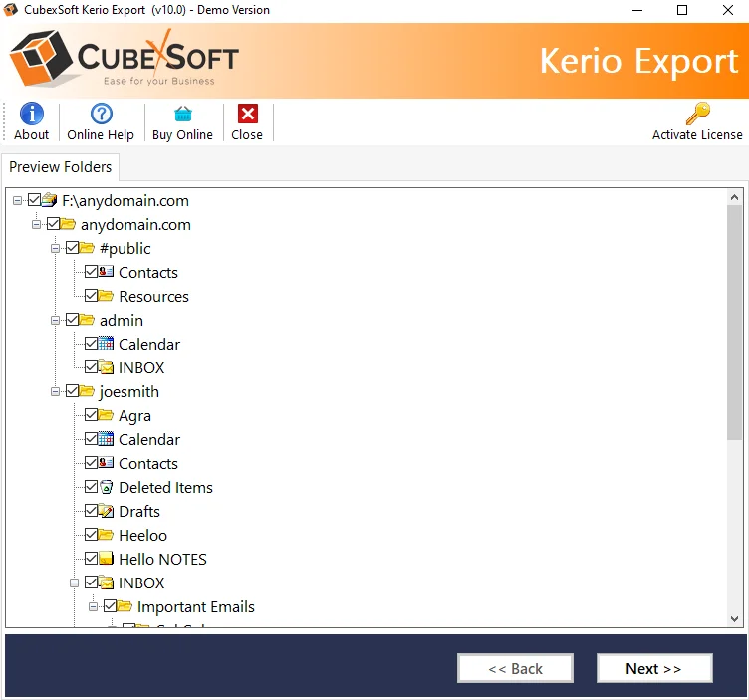Viewport: 749px width, 700px height.
Task: Uncheck the Important Emails checkbox
Action: click(x=110, y=606)
